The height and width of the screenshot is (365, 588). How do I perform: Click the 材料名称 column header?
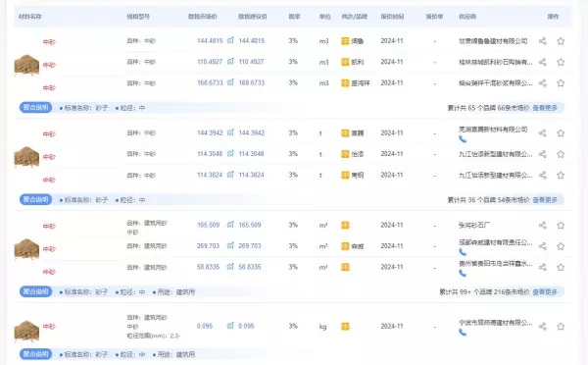30,17
